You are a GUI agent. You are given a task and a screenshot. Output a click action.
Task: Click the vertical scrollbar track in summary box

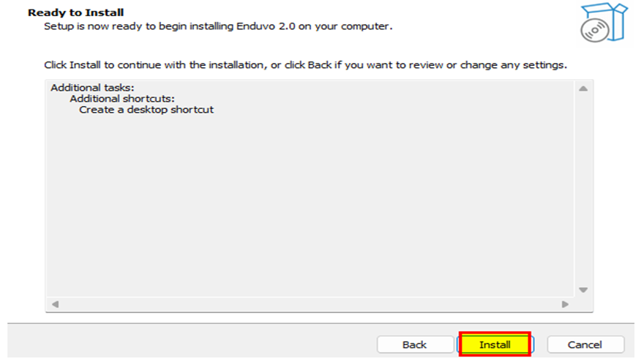point(583,189)
